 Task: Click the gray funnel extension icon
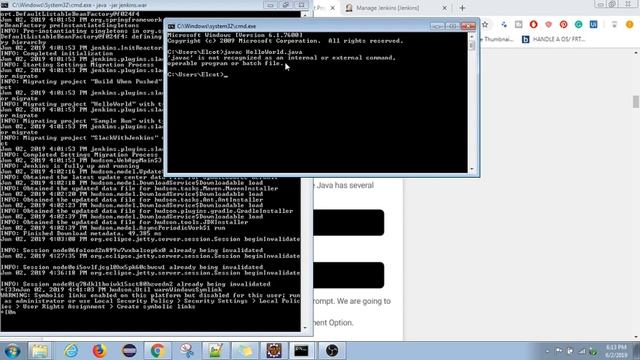614,24
